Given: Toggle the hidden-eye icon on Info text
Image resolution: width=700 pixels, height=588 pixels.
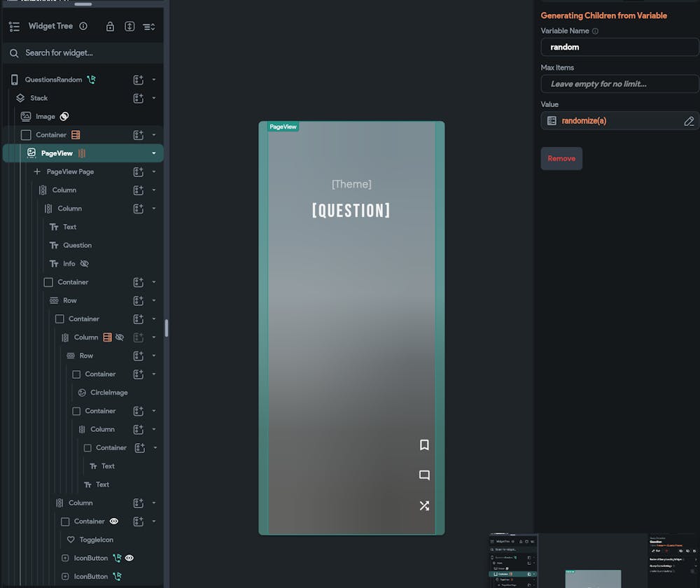Looking at the screenshot, I should pyautogui.click(x=85, y=264).
